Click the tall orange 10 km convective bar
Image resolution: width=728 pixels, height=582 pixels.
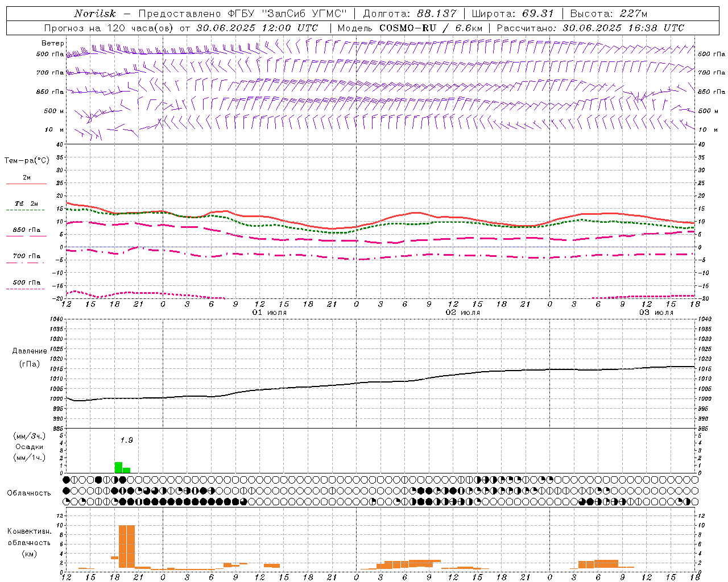[127, 546]
